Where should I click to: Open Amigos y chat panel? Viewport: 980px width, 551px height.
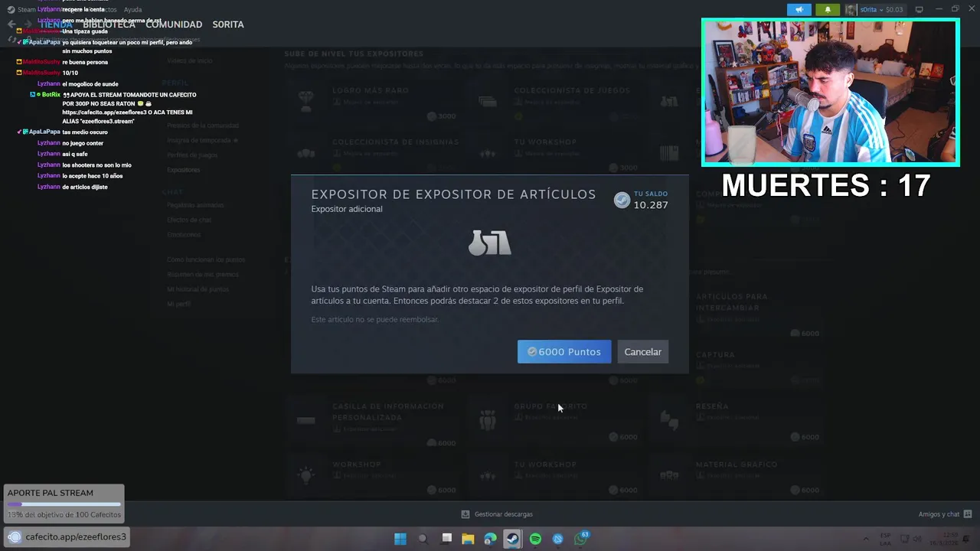[x=939, y=514]
